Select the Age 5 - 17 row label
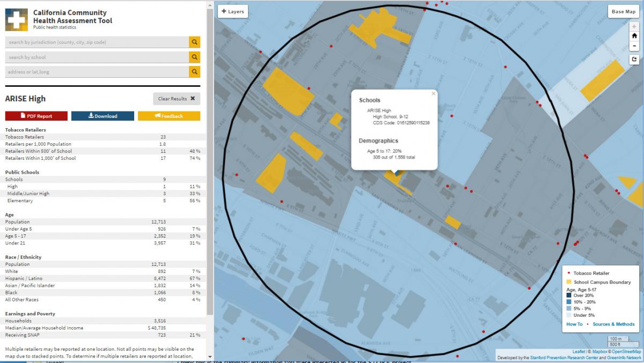 16,236
